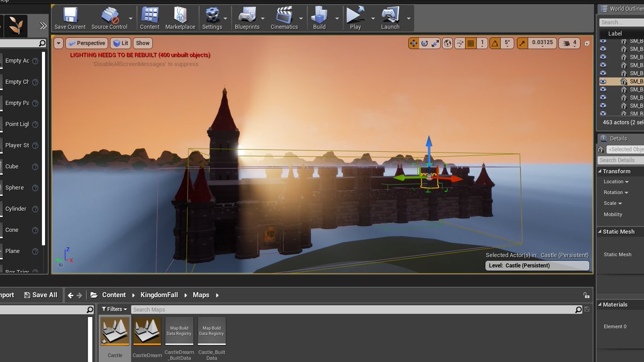Toggle grid snapping in viewport
This screenshot has width=644, height=362.
click(471, 43)
